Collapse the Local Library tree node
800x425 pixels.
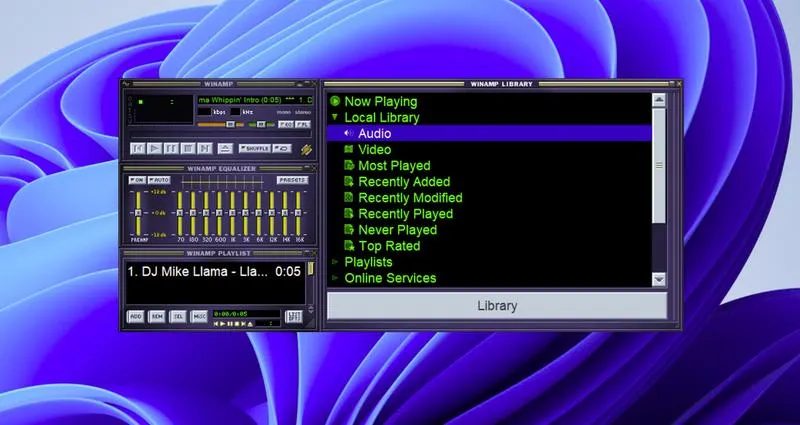coord(336,118)
